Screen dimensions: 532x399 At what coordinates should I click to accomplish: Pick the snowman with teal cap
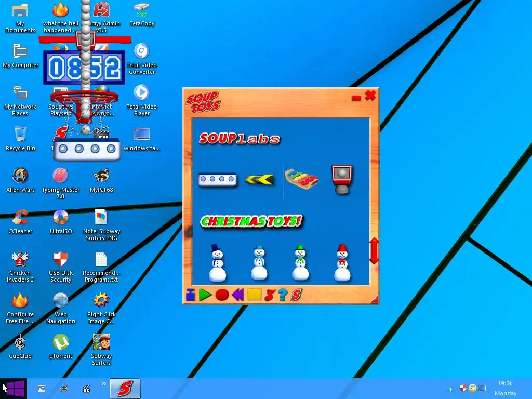point(259,262)
